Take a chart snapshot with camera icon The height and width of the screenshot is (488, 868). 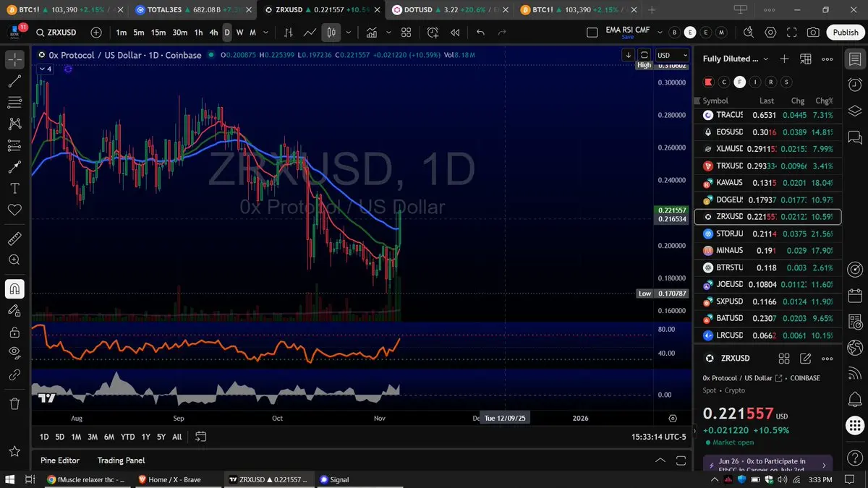click(813, 33)
